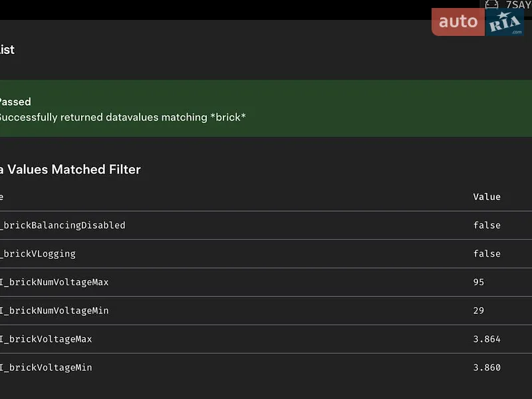This screenshot has height=399, width=532.
Task: Click the red auto logo badge
Action: [x=458, y=22]
